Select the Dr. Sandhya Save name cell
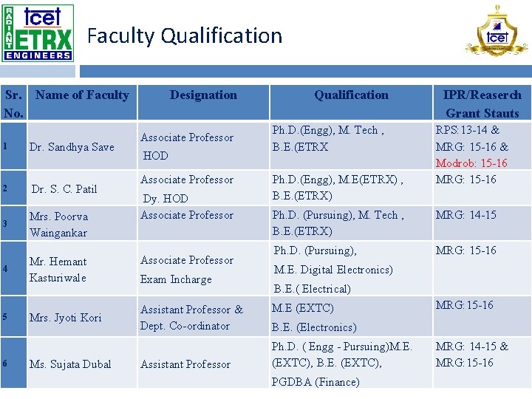Image resolution: width=532 pixels, height=399 pixels. (72, 147)
